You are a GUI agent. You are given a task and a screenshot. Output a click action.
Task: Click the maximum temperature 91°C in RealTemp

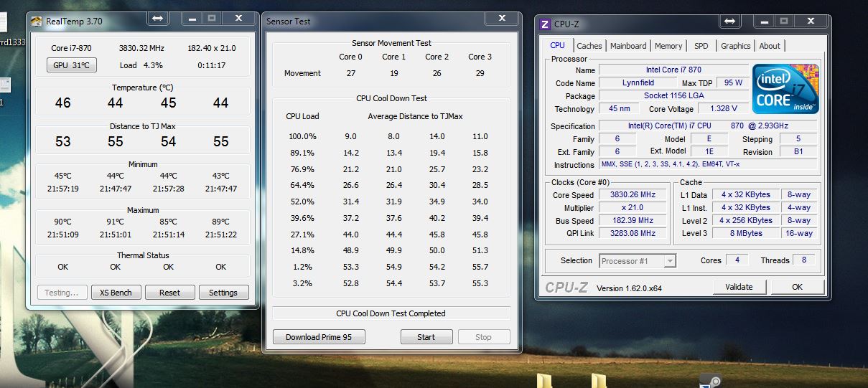coord(116,222)
